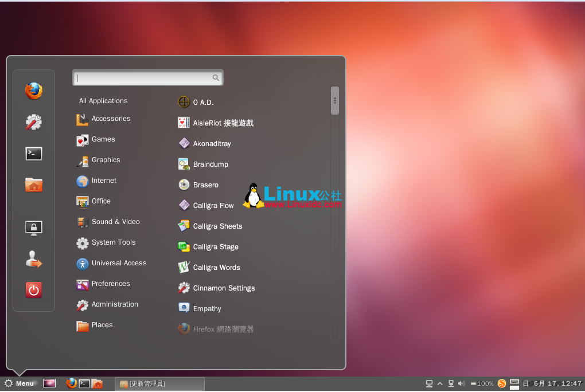
Task: Open Home folder in the favorites sidebar
Action: (34, 184)
